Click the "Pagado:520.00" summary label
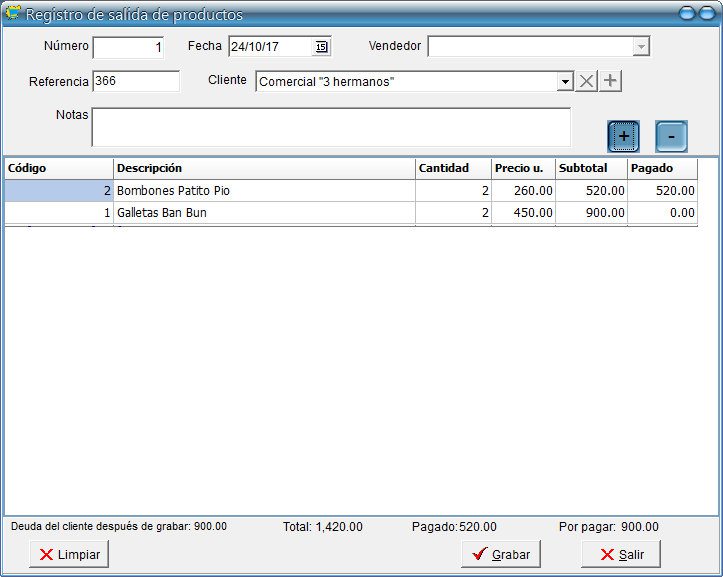 [454, 527]
